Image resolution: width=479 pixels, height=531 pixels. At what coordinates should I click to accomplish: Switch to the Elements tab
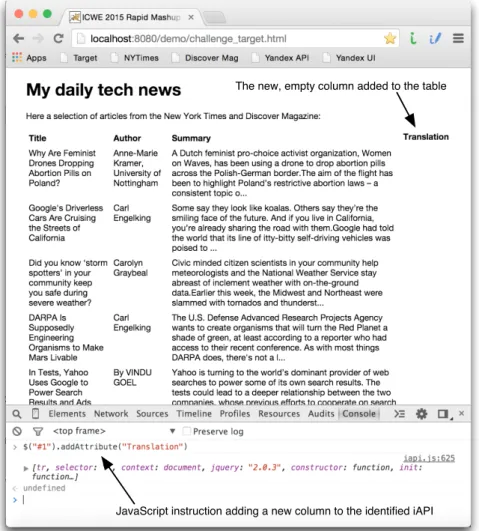click(67, 414)
